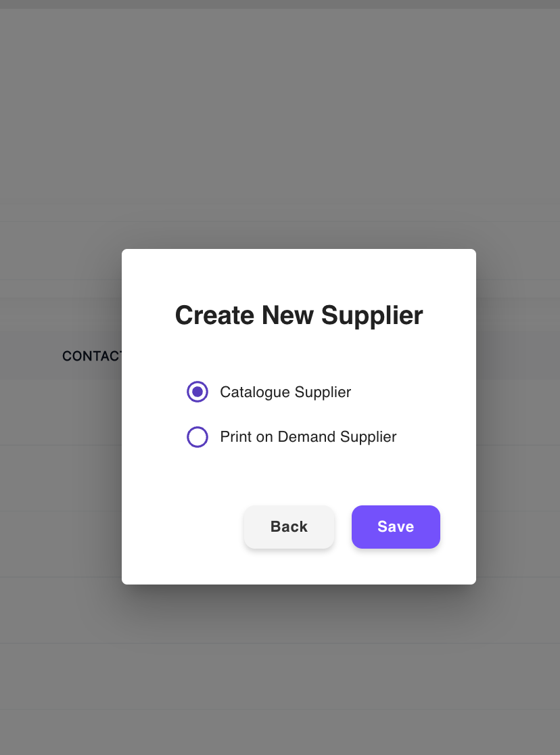Screen dimensions: 560x755
Task: Click the filled dot of the selected radio
Action: click(197, 392)
